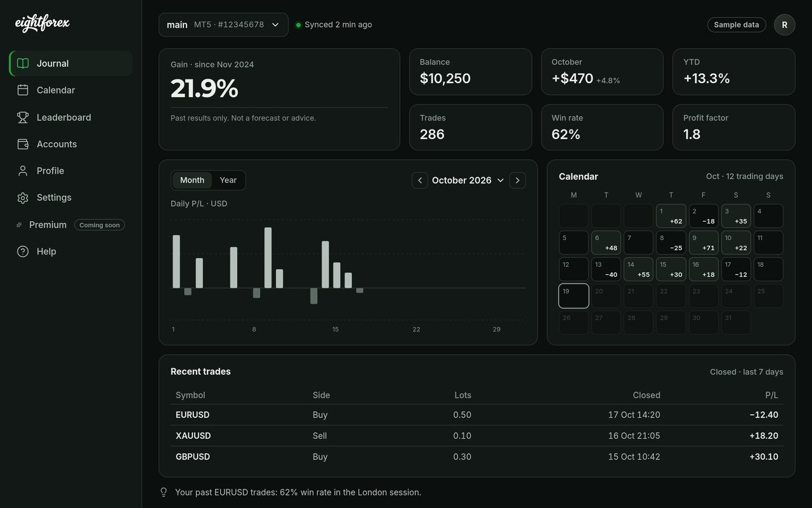Click the green sync status dot
The width and height of the screenshot is (812, 508).
coord(298,25)
